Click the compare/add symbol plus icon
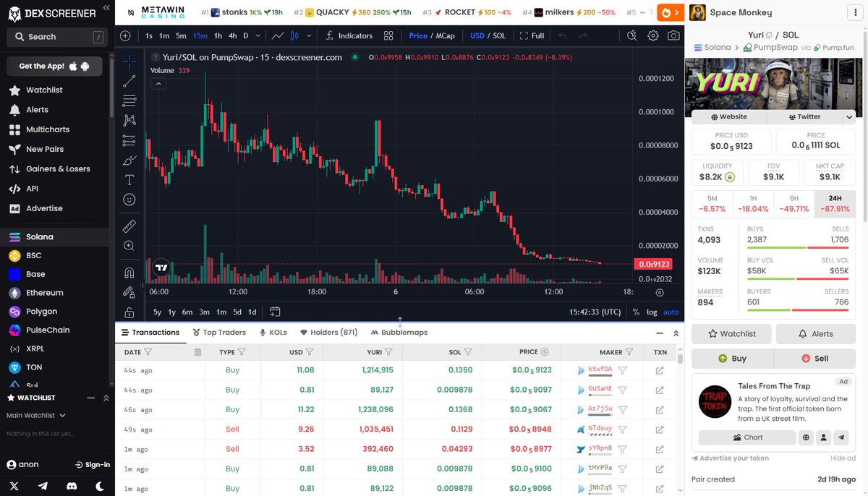868x496 pixels. coord(125,35)
